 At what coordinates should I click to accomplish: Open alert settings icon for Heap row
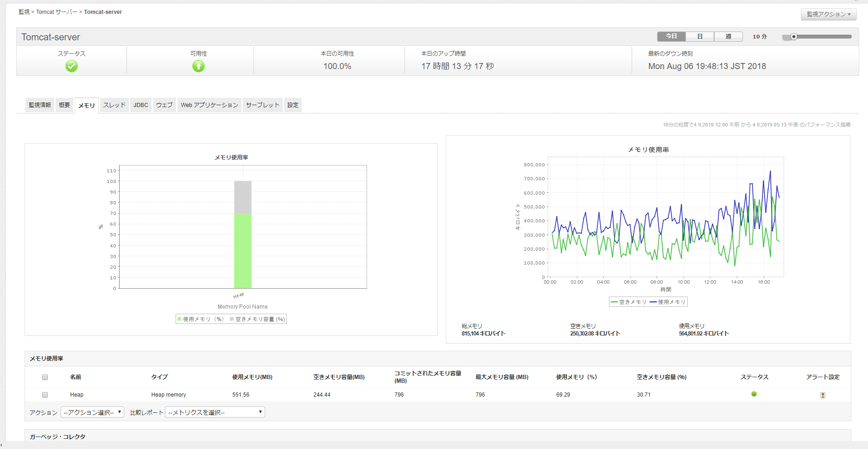click(823, 395)
